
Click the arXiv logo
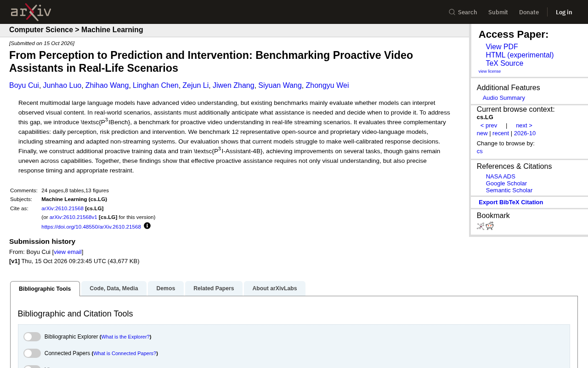click(31, 12)
